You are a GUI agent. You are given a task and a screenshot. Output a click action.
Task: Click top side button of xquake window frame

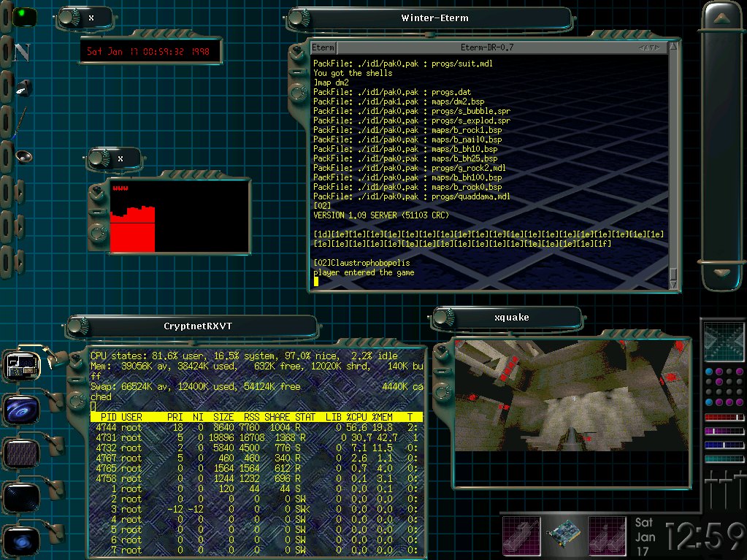pyautogui.click(x=442, y=351)
